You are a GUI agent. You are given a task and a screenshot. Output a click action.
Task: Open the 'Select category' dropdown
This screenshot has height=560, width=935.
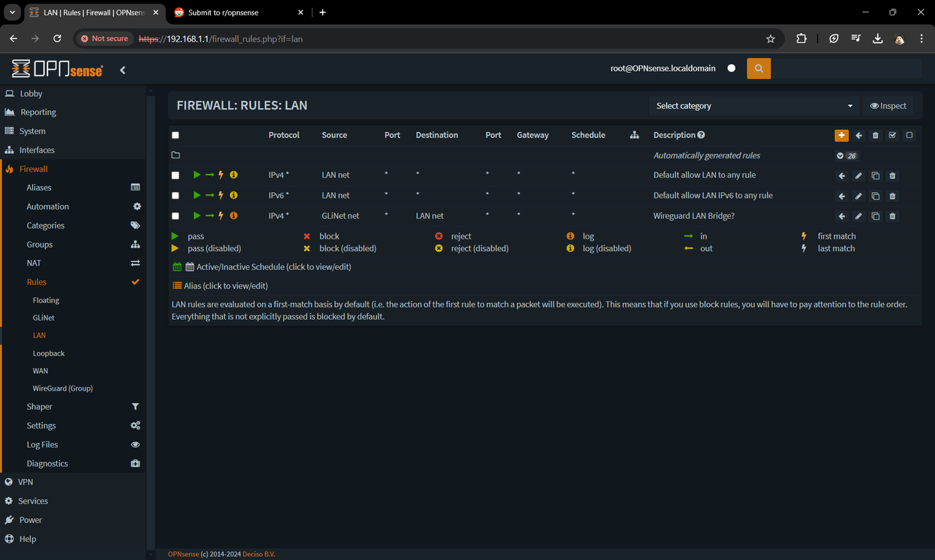point(755,106)
